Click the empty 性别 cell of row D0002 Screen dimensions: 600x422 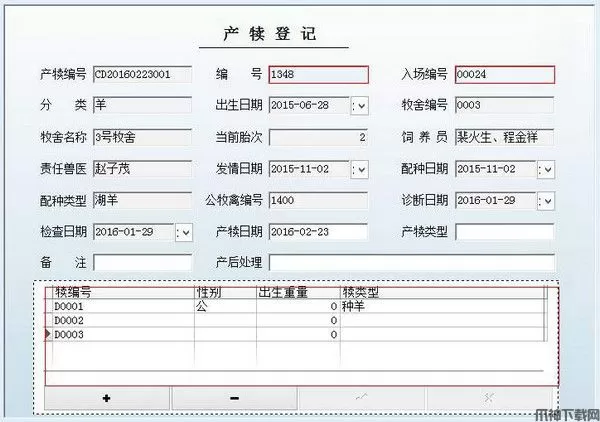point(225,321)
